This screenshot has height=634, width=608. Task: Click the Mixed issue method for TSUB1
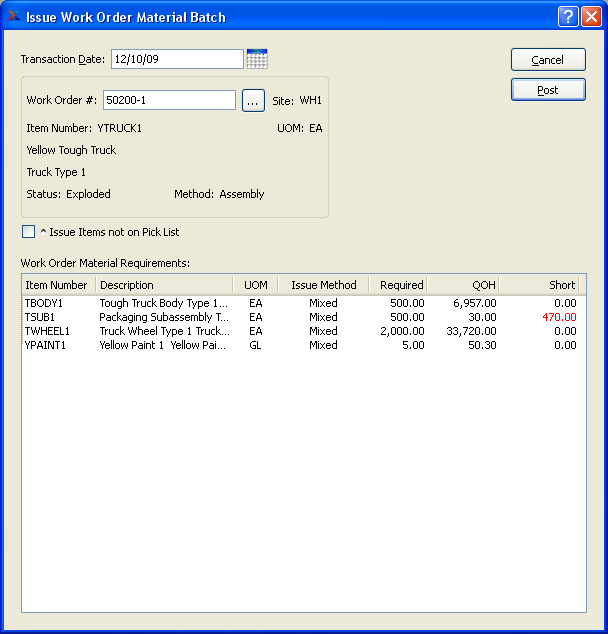point(323,317)
